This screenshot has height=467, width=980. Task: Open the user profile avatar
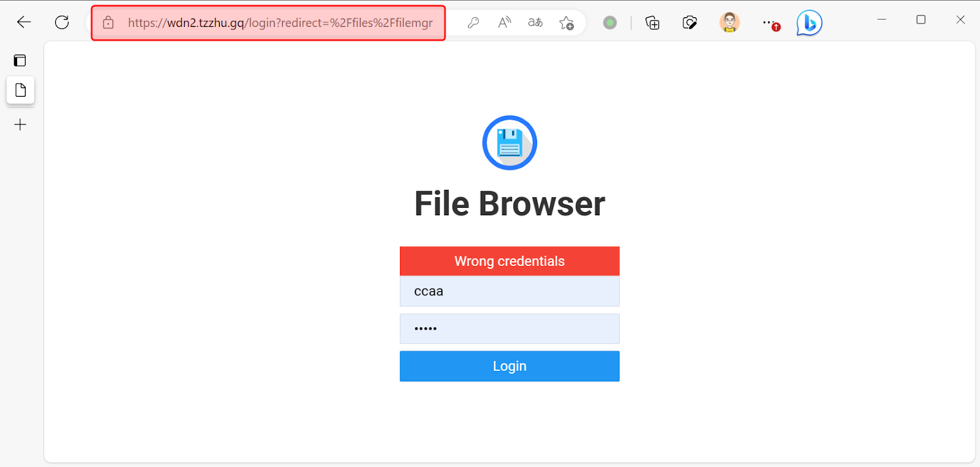[729, 23]
